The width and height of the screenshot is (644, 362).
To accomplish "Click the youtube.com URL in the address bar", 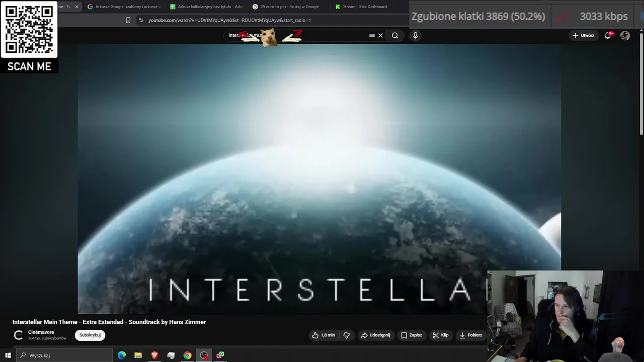I will pyautogui.click(x=229, y=20).
